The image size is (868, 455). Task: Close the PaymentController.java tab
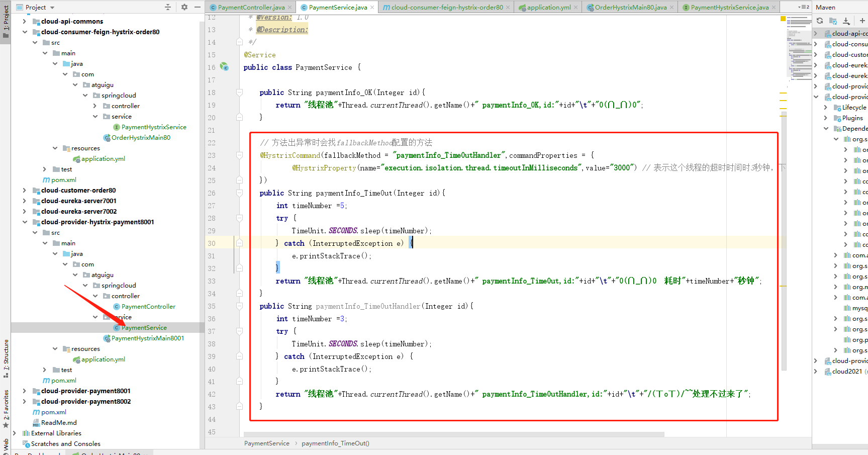pyautogui.click(x=290, y=8)
